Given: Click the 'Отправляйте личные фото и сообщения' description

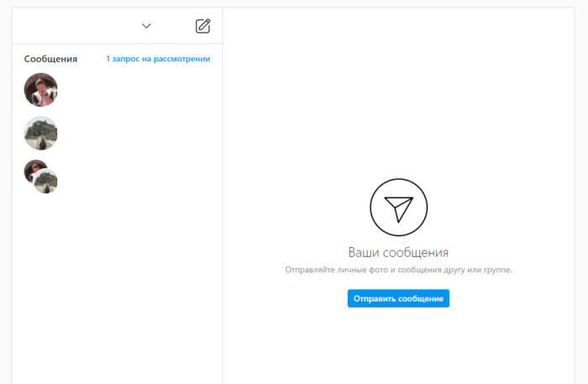Looking at the screenshot, I should (398, 270).
